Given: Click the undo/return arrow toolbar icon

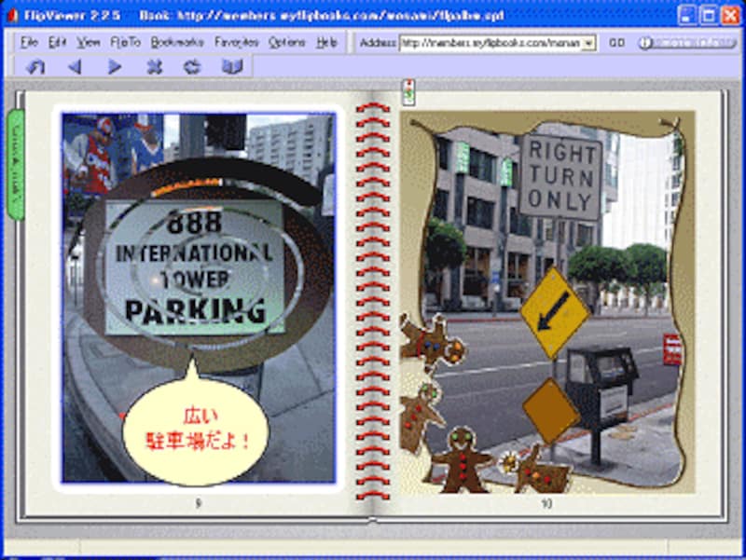Looking at the screenshot, I should point(35,66).
